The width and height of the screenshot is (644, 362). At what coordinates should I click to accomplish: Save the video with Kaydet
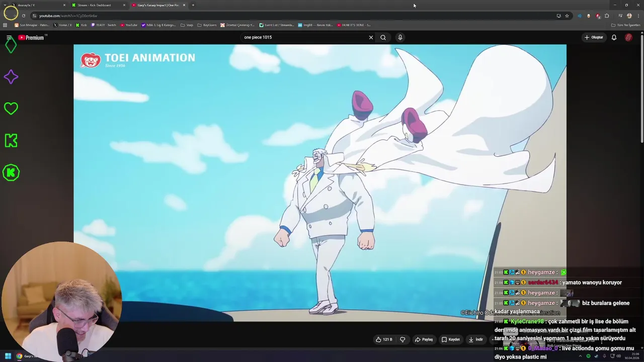[x=451, y=339]
